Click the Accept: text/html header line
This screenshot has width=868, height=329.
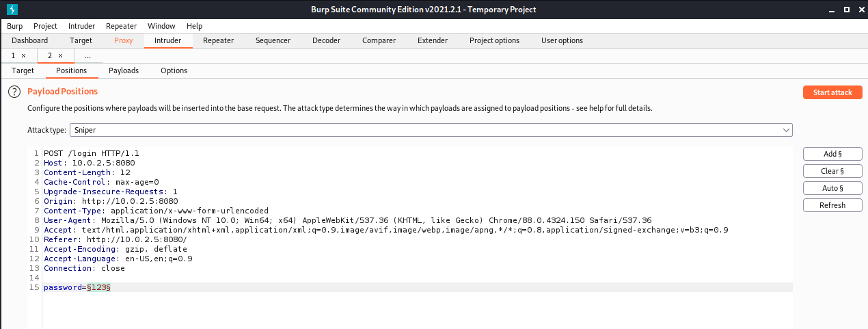(x=385, y=230)
